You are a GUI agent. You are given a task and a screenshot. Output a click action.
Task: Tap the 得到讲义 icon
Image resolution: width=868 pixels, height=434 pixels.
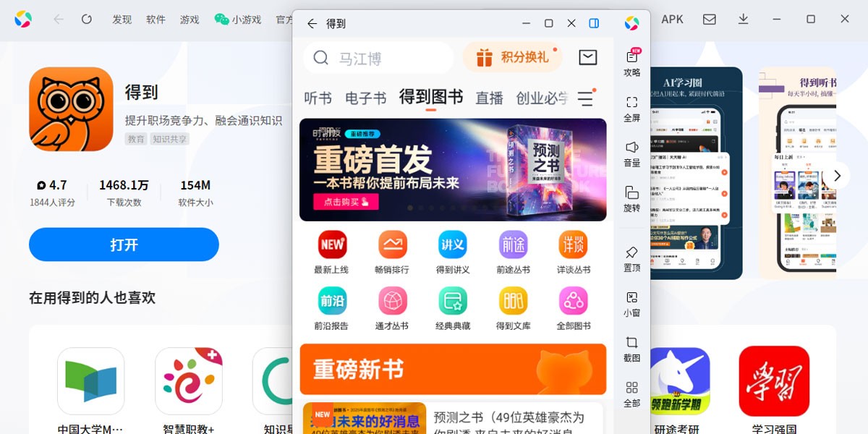tap(453, 244)
